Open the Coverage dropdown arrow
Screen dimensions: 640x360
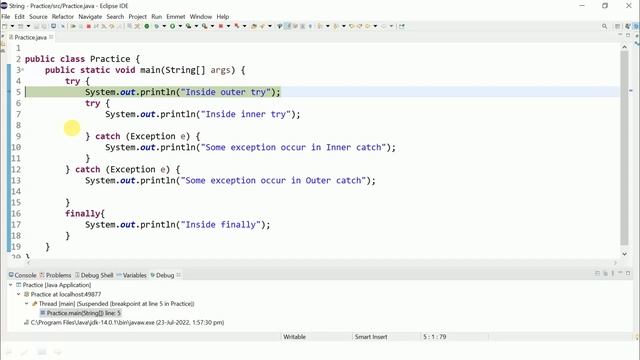196,26
